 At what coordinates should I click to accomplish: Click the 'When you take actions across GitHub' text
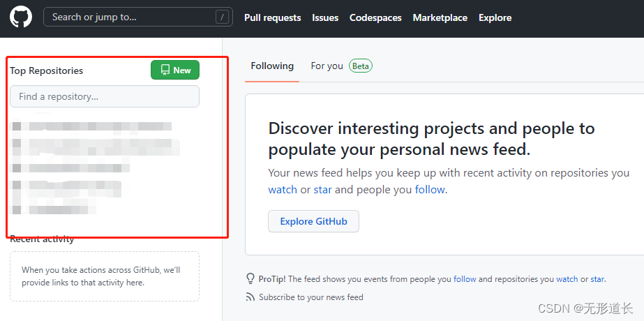coord(101,276)
